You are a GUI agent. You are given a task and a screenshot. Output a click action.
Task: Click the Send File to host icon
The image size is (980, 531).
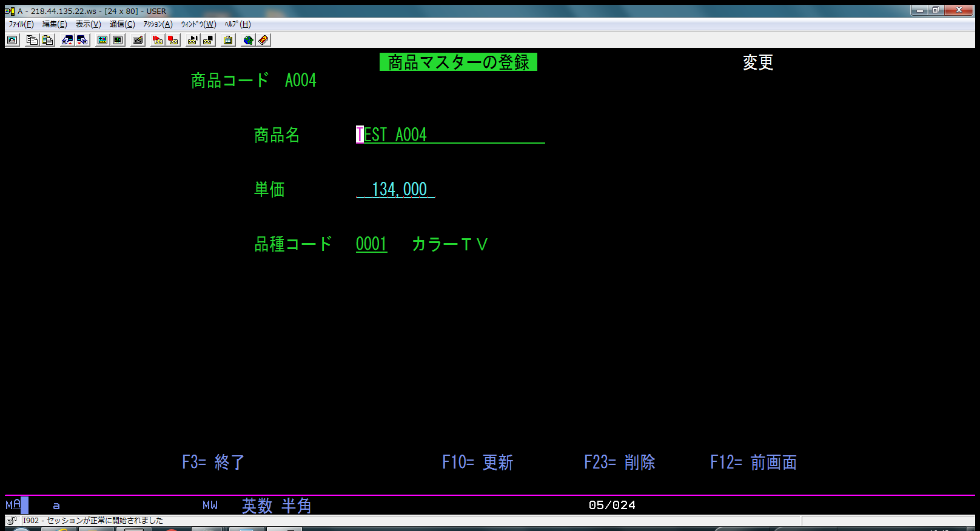(x=67, y=40)
